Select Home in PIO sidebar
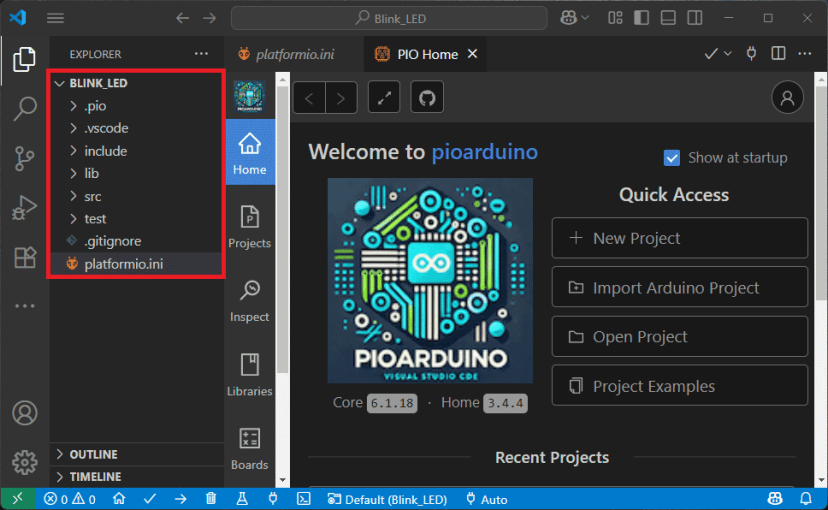Screen dimensions: 828x510 (x=250, y=153)
